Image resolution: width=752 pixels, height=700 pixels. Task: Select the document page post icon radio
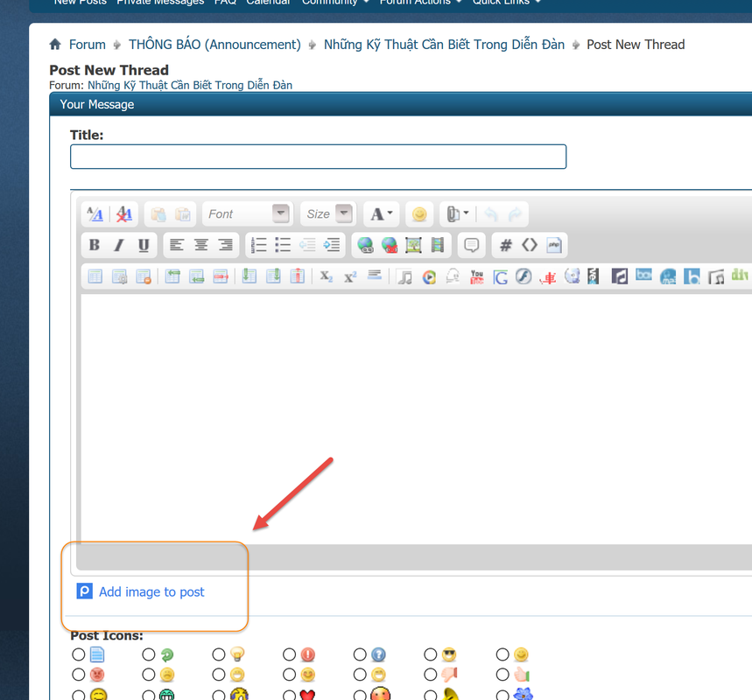(78, 654)
